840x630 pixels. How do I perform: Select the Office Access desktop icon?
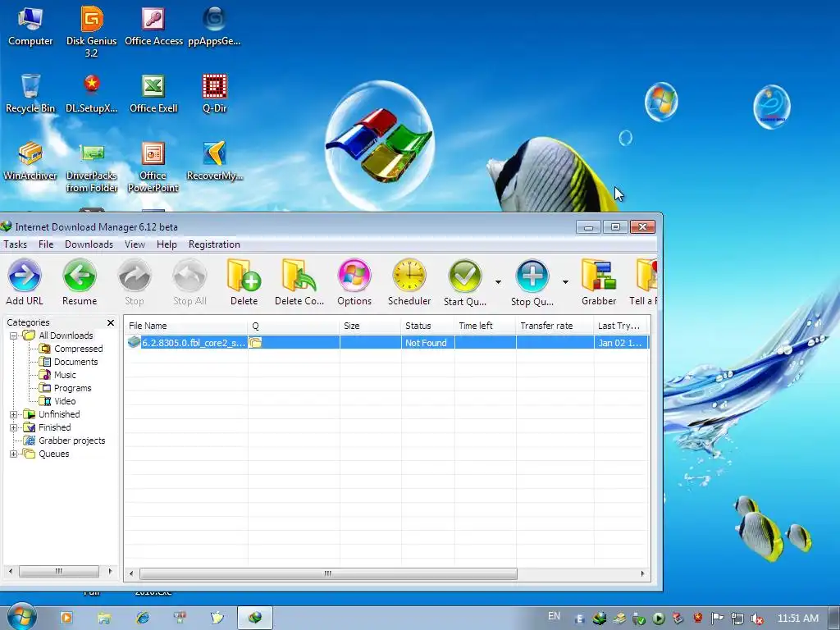click(153, 26)
